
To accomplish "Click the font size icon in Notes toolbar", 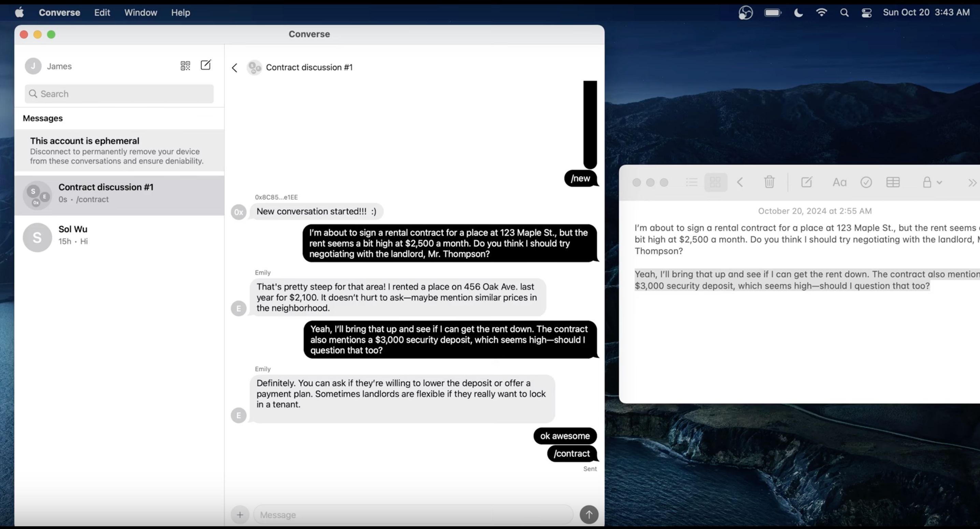I will point(839,182).
